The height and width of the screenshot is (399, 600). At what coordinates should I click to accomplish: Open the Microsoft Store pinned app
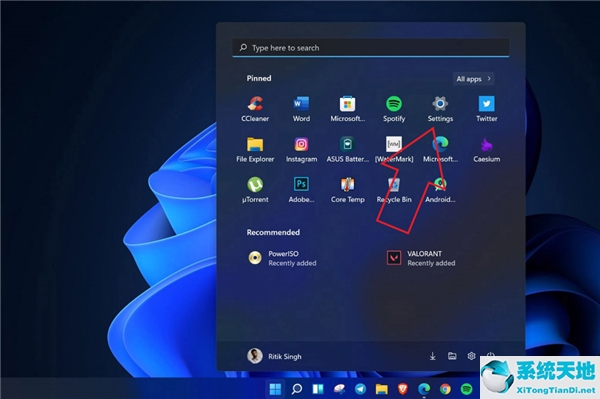(347, 109)
